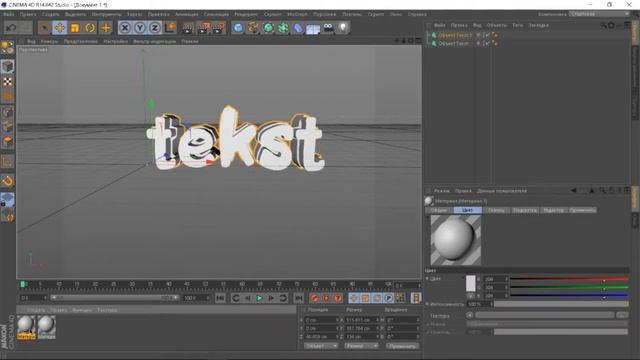Open the Floor environment objects icon

[x=313, y=29]
